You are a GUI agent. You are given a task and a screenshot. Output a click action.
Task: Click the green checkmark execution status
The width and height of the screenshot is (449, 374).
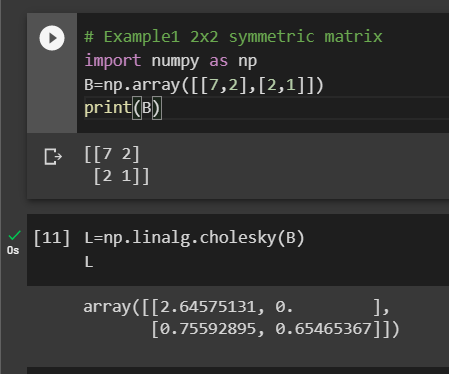pyautogui.click(x=14, y=235)
